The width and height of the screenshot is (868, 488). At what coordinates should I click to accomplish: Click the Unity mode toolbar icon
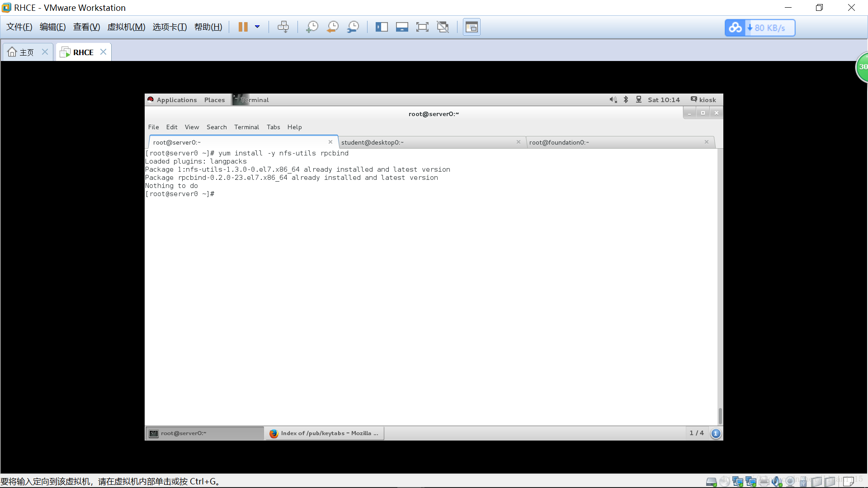click(x=443, y=27)
